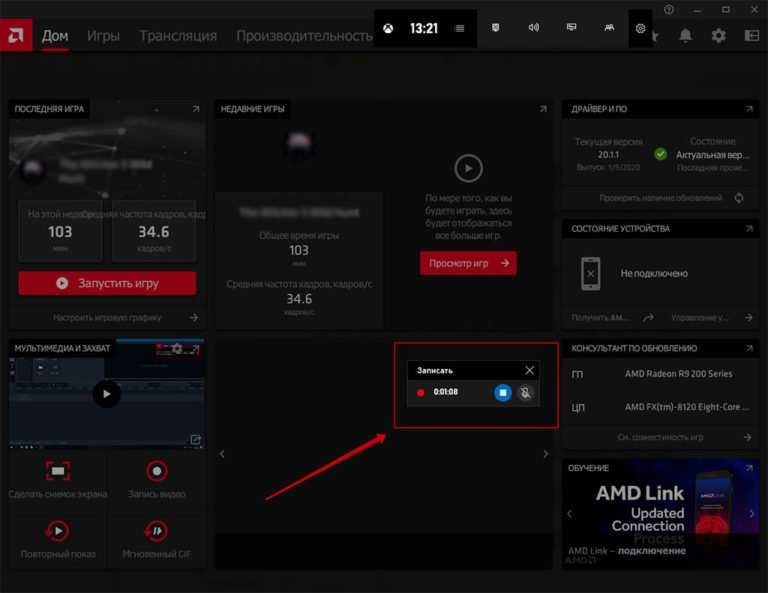Open the Game Bar capture widget icon
The width and height of the screenshot is (768, 593).
coord(496,27)
